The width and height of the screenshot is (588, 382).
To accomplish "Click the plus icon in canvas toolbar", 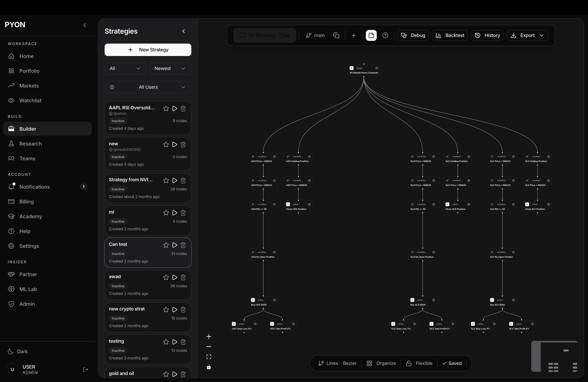I will click(354, 35).
